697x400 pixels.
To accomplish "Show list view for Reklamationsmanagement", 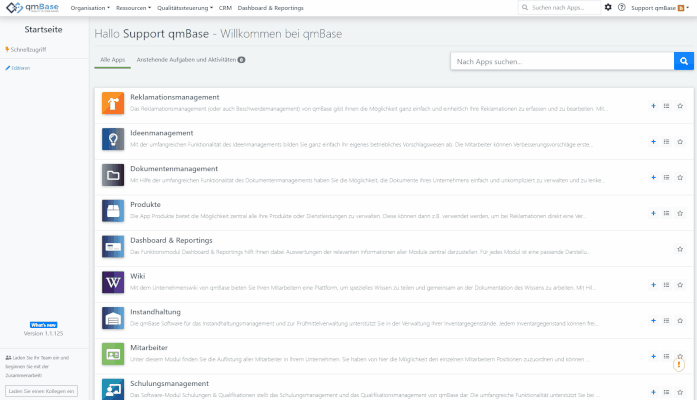I will tap(666, 106).
